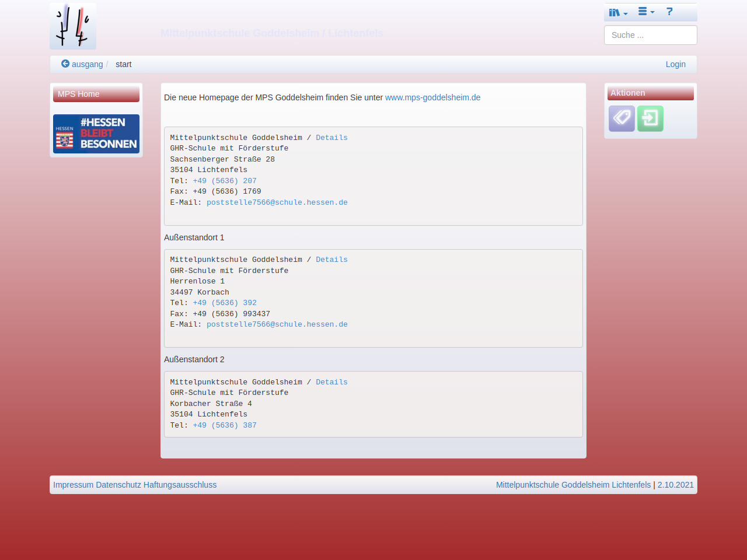The width and height of the screenshot is (747, 560).
Task: Expand the books library dropdown menu
Action: click(617, 12)
